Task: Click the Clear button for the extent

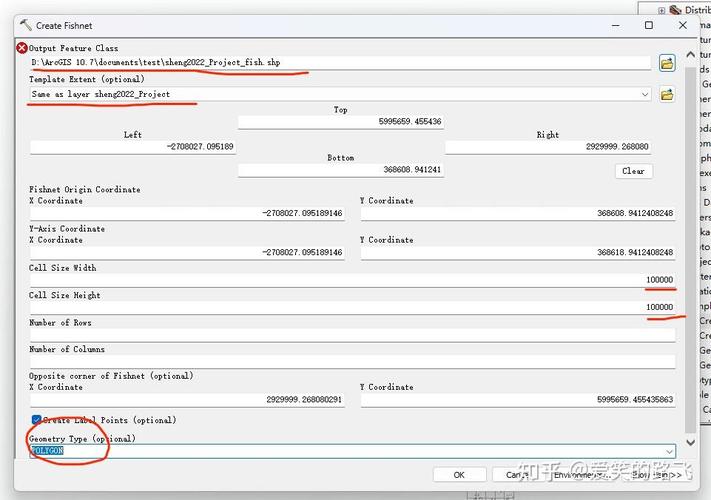Action: pyautogui.click(x=633, y=171)
